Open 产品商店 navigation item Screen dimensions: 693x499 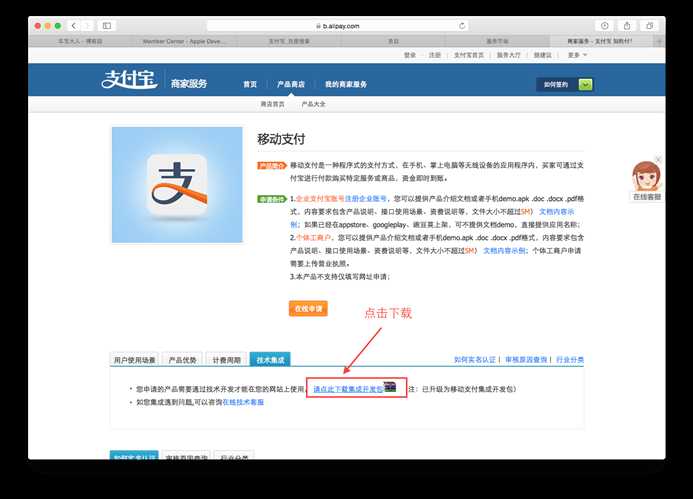click(291, 84)
